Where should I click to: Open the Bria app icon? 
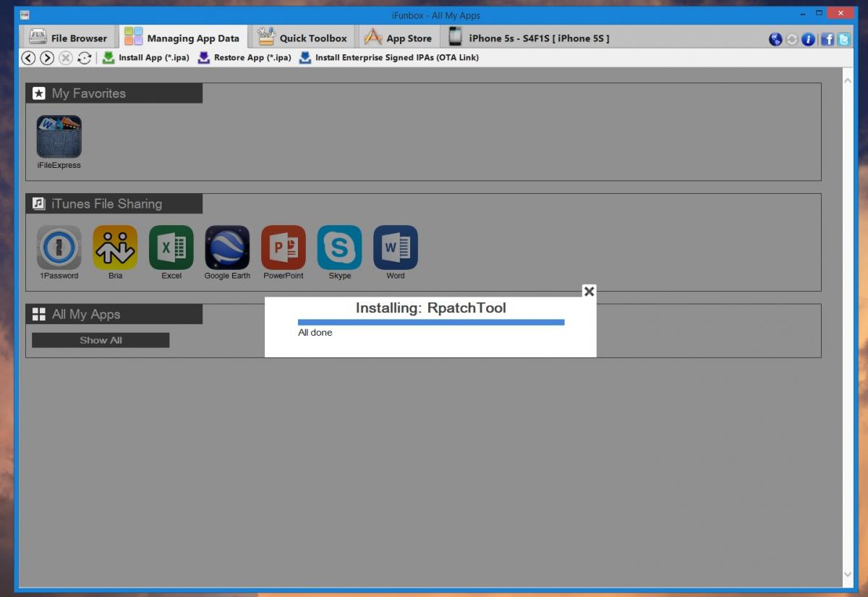click(x=115, y=247)
